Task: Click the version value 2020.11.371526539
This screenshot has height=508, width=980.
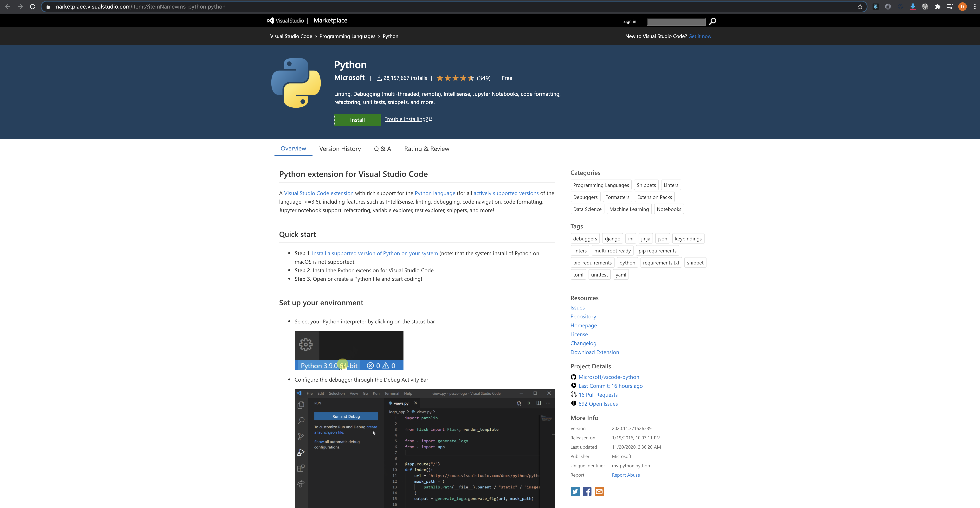Action: (x=632, y=429)
